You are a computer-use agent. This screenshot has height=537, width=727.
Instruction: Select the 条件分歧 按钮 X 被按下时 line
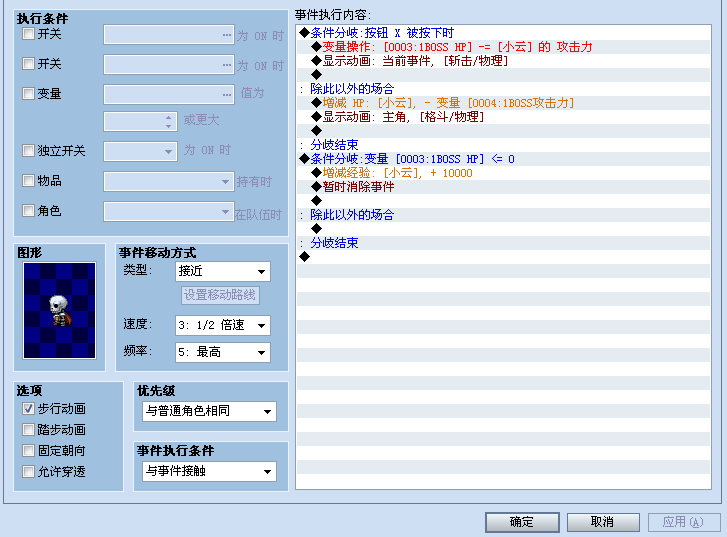(x=504, y=33)
